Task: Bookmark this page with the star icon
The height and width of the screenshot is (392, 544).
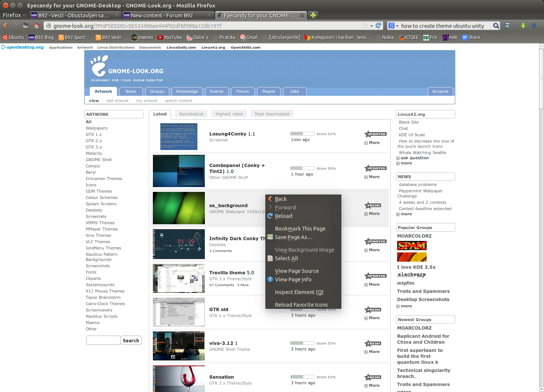Action: 365,26
